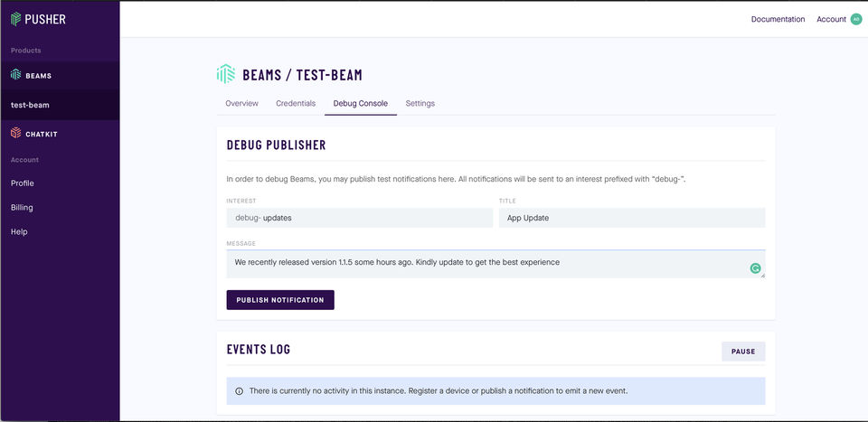Pause the events log
The width and height of the screenshot is (868, 422).
click(743, 352)
